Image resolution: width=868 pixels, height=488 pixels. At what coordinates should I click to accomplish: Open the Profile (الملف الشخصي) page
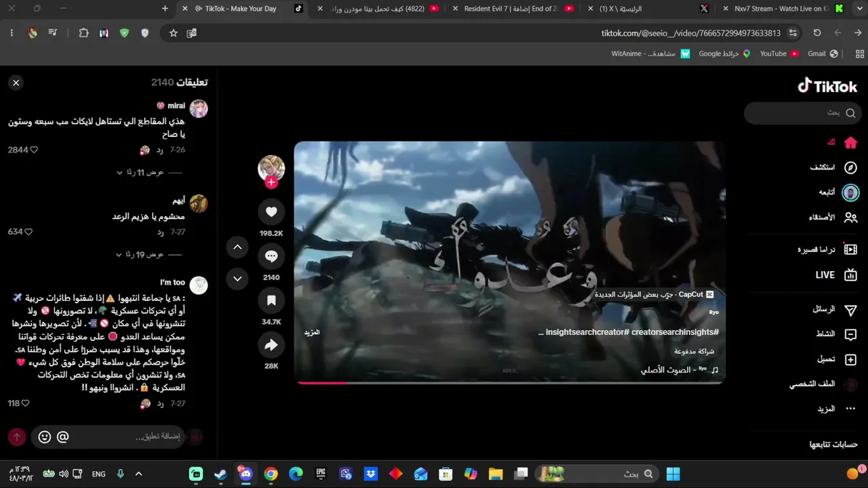pyautogui.click(x=823, y=384)
